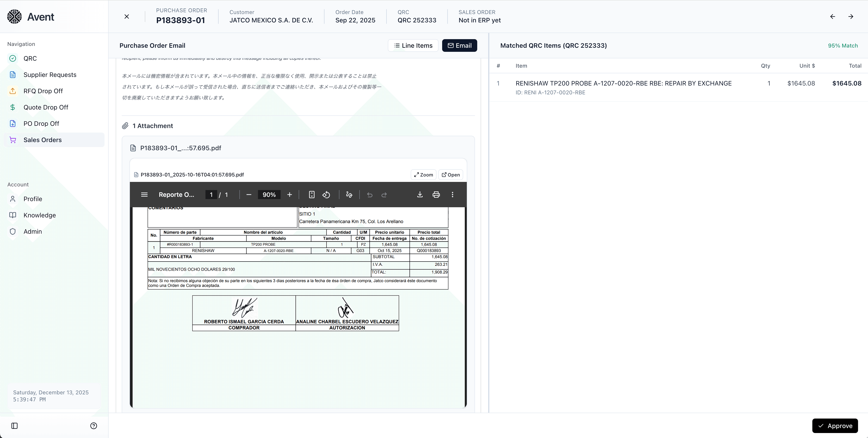Select the Email tab
This screenshot has height=438, width=868.
click(459, 45)
